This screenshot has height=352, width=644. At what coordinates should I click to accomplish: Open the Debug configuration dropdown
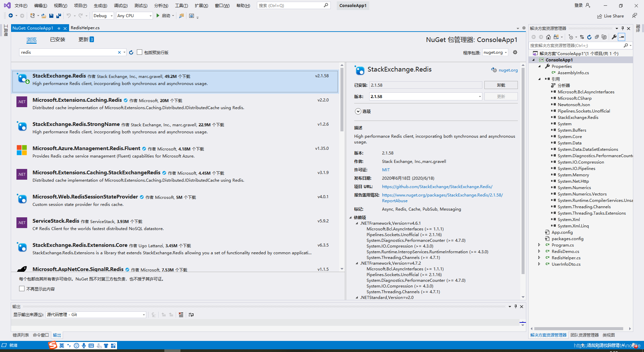coord(103,15)
